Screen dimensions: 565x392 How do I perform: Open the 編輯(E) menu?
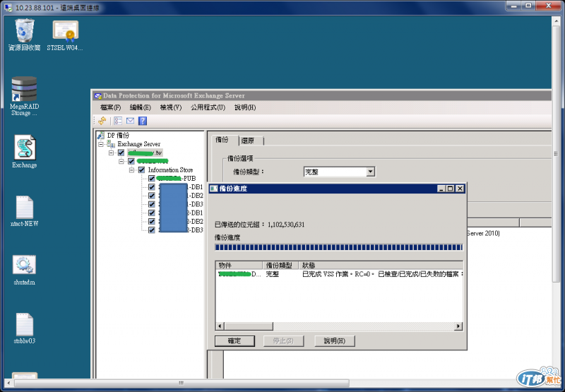click(x=140, y=107)
